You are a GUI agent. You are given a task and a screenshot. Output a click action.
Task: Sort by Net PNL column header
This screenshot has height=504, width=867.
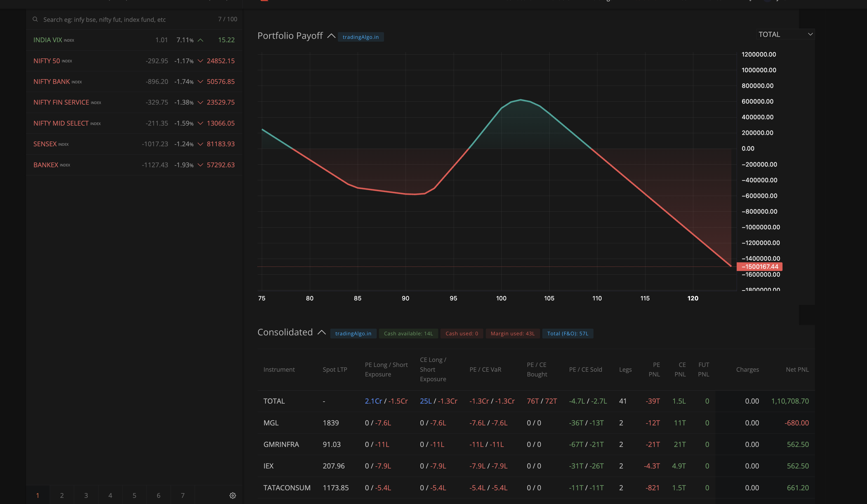797,369
